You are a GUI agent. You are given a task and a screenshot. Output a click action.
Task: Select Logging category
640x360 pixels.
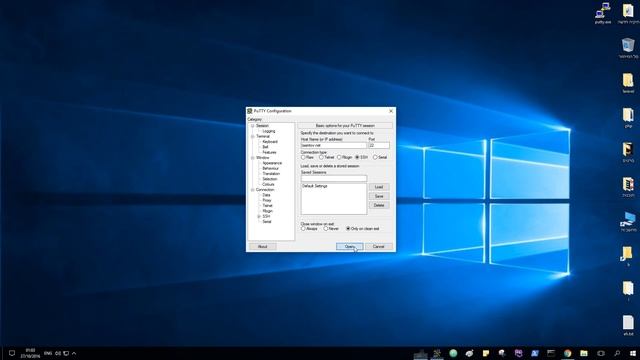269,131
